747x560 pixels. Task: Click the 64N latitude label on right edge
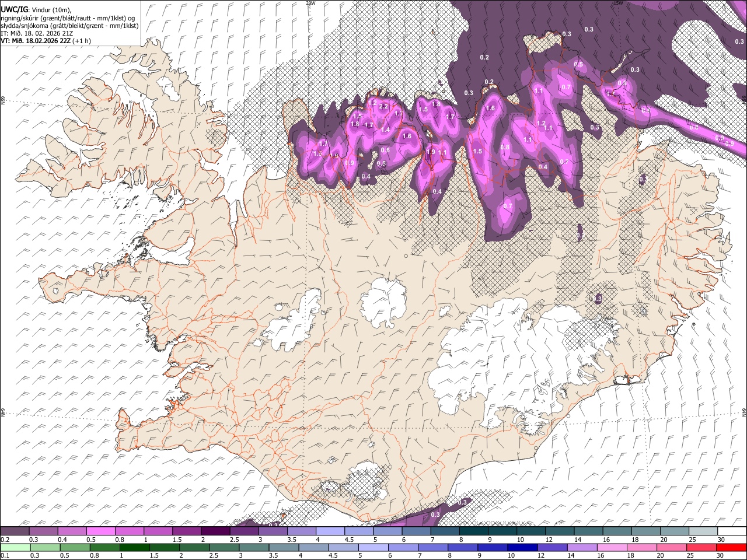[x=744, y=412]
